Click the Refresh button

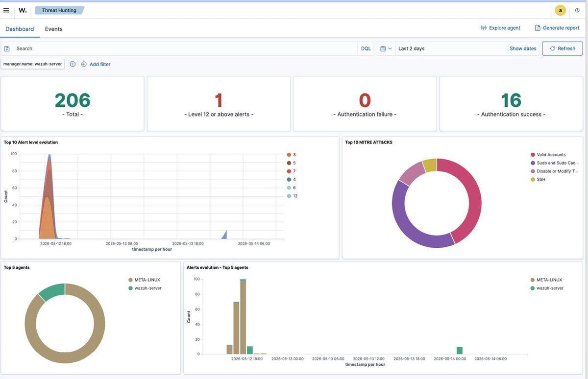(563, 48)
